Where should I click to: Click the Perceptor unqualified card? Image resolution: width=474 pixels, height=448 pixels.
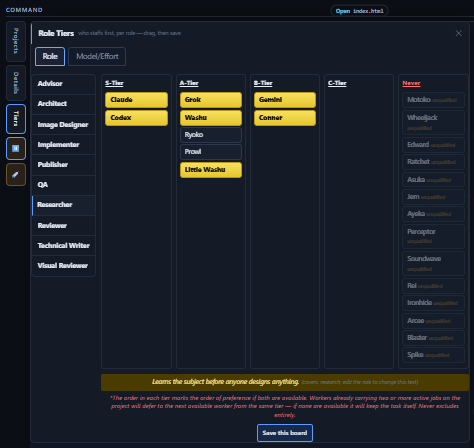pos(433,236)
